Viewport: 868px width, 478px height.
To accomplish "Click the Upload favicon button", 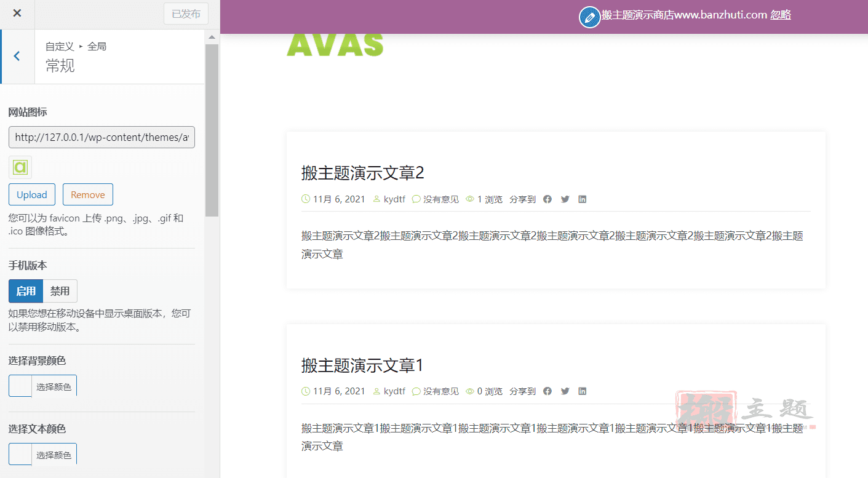I will click(x=32, y=194).
